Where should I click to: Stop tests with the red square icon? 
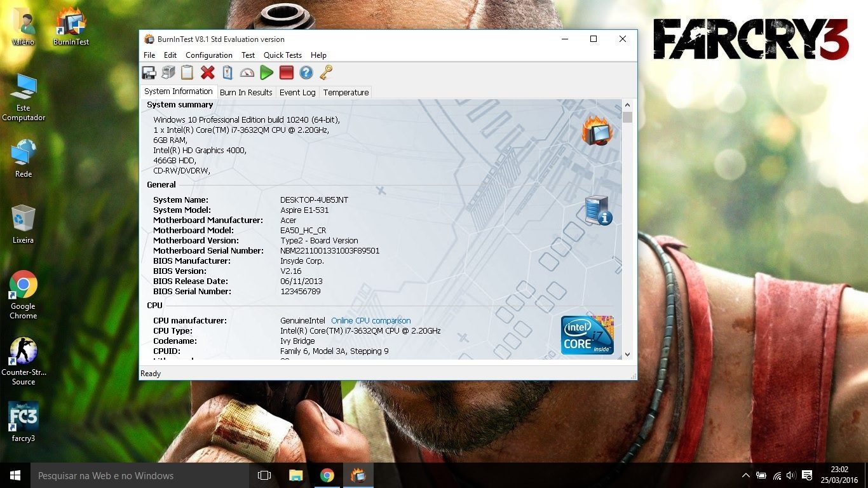[x=287, y=72]
